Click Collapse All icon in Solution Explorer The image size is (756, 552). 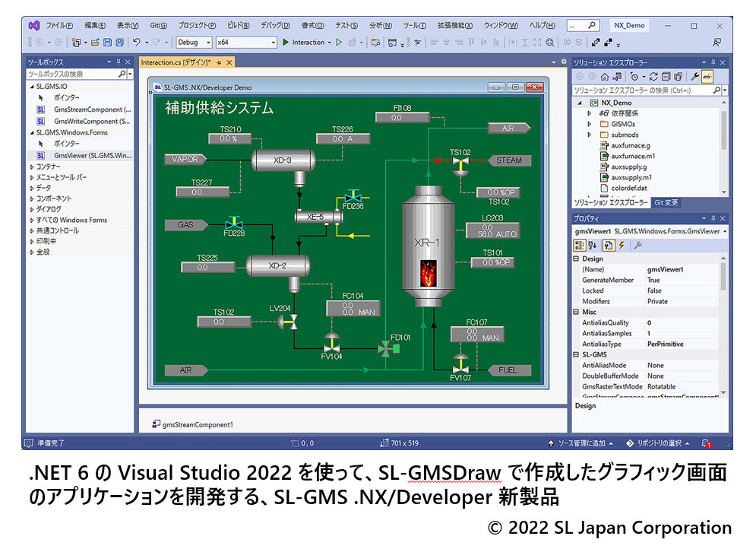point(666,77)
